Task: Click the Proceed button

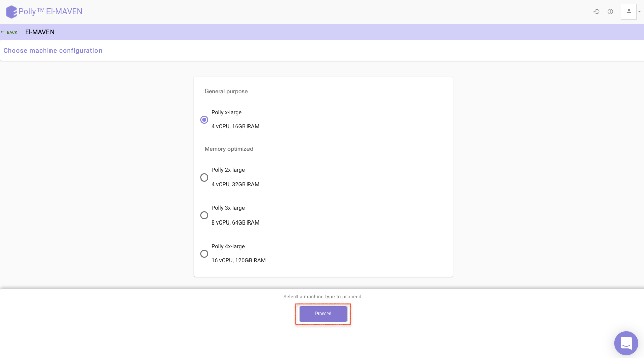Action: point(323,314)
